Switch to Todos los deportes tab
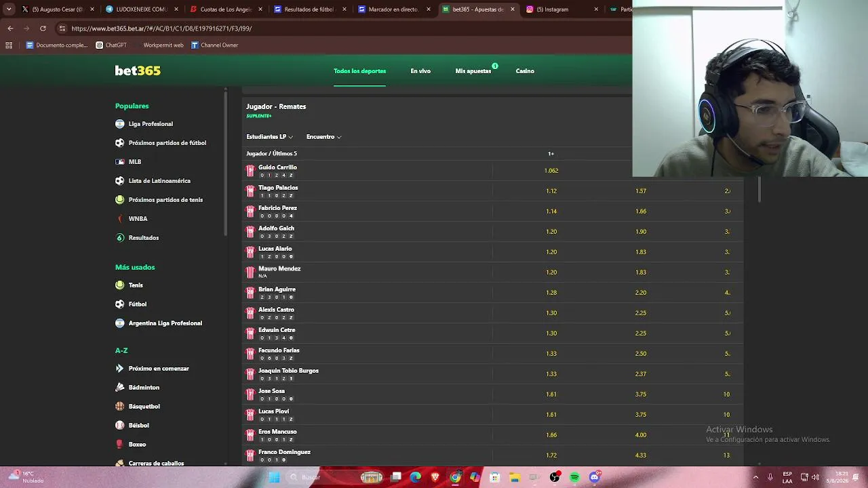 pos(359,71)
